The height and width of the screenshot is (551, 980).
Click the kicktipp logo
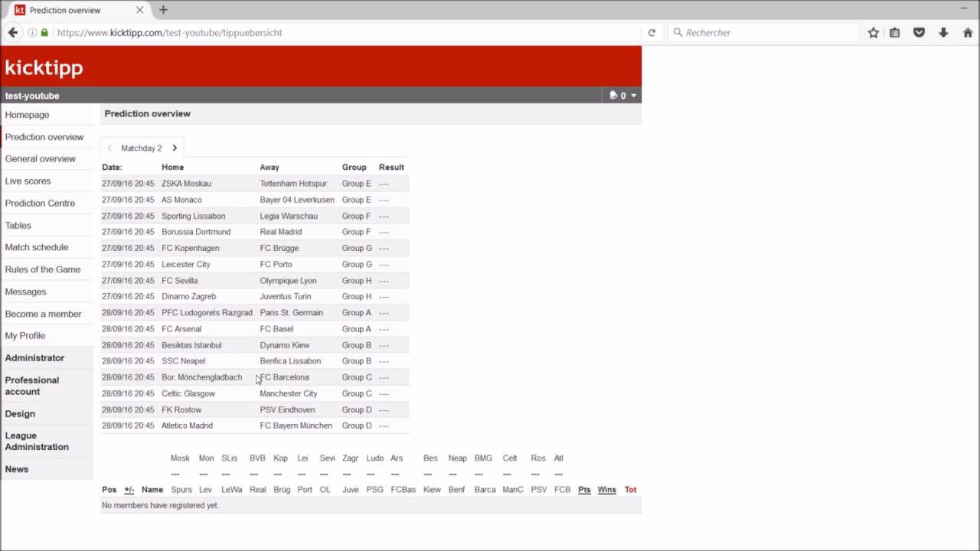pos(44,67)
